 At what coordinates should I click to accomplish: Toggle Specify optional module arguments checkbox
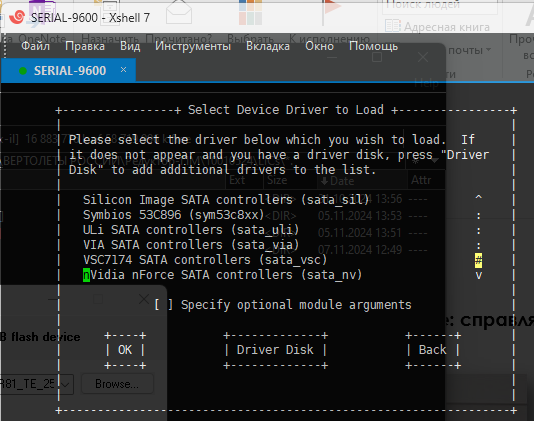click(163, 305)
